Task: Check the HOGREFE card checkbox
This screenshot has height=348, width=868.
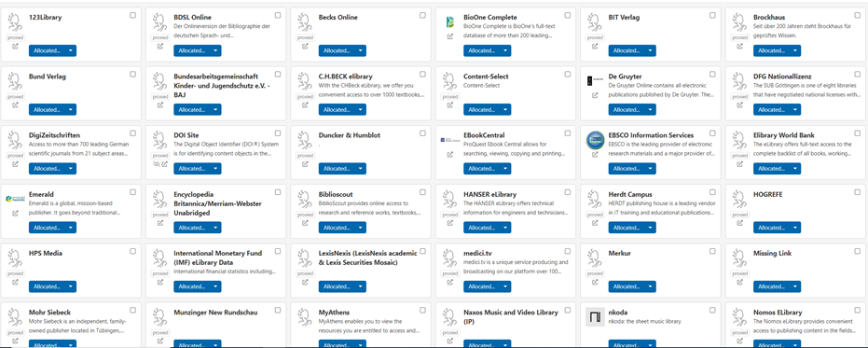Action: [x=858, y=192]
